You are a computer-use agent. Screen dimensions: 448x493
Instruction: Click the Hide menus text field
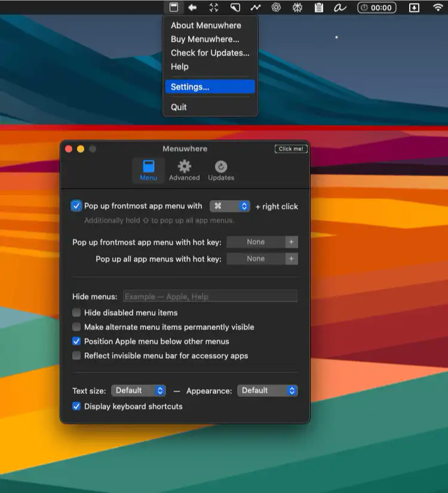[210, 296]
